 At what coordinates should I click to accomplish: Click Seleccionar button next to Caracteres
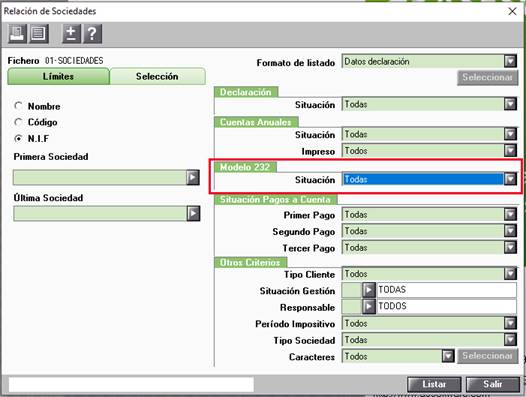(487, 356)
